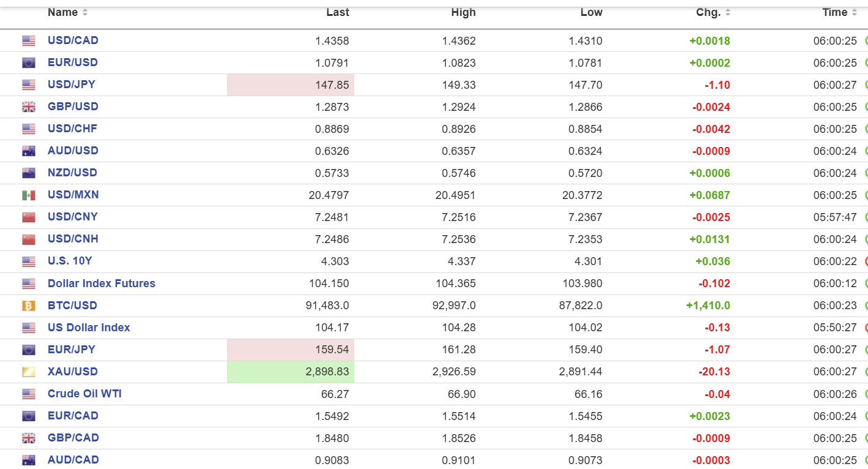Click the China flag next to USD/CNY

pos(29,217)
